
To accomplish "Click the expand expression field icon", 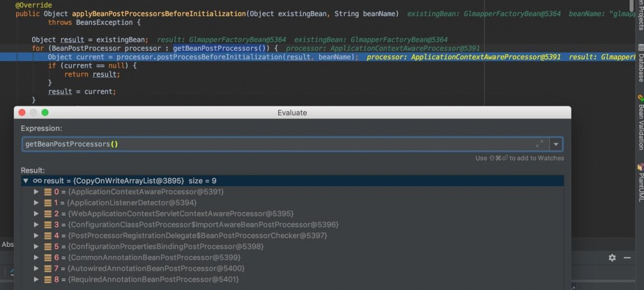I will point(540,144).
